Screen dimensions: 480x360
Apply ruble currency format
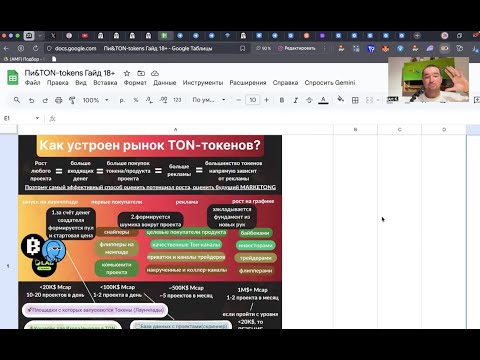coord(122,100)
